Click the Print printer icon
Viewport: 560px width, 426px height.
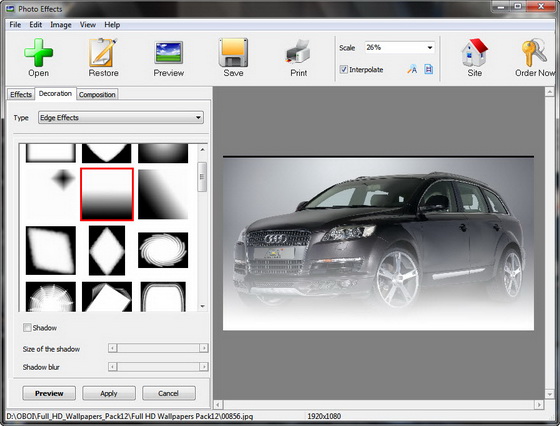pos(298,52)
